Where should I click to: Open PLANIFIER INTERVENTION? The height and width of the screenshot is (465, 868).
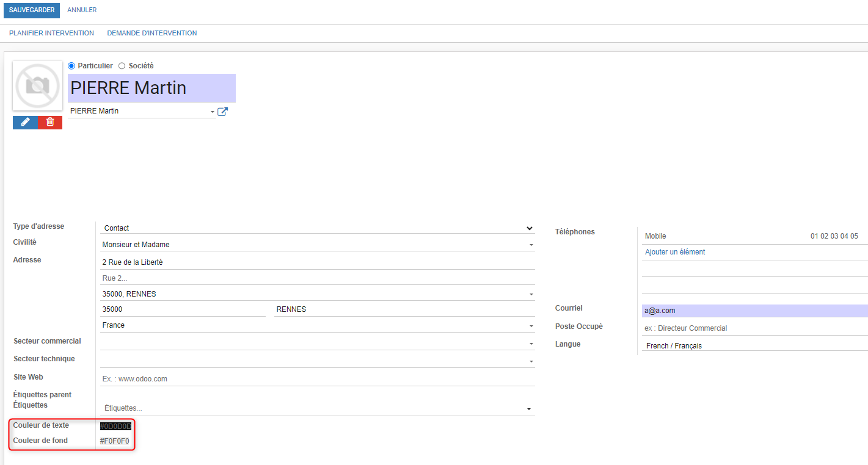tap(51, 33)
